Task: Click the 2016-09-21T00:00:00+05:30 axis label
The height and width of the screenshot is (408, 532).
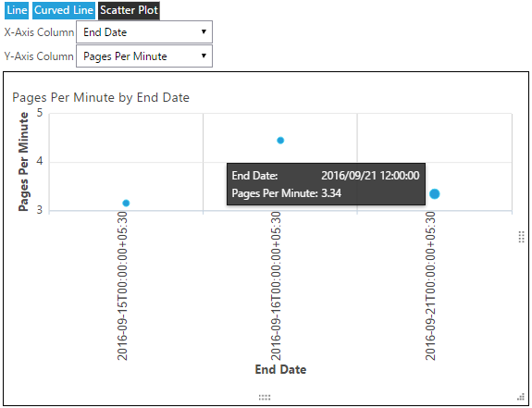Action: pos(430,286)
